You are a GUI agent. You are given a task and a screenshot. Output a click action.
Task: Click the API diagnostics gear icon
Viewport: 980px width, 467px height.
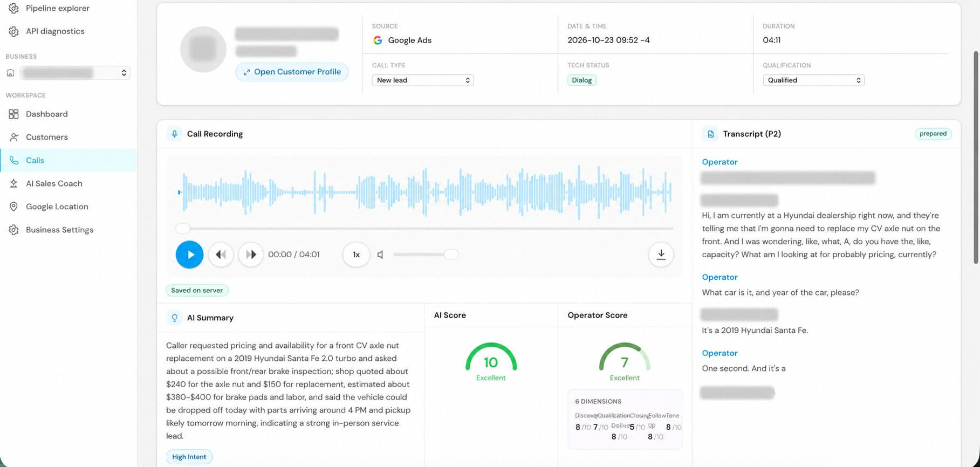pos(13,31)
